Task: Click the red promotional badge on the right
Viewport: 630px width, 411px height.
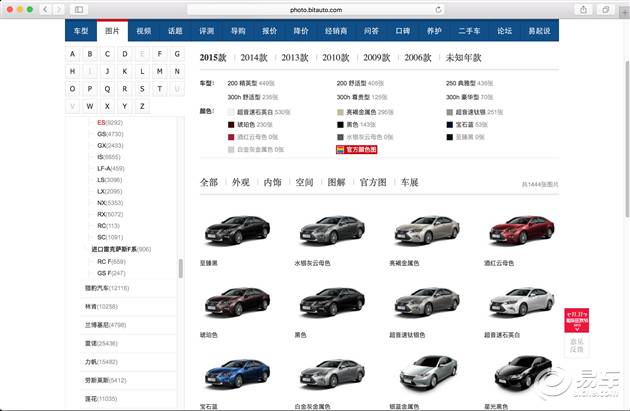Action: [577, 320]
